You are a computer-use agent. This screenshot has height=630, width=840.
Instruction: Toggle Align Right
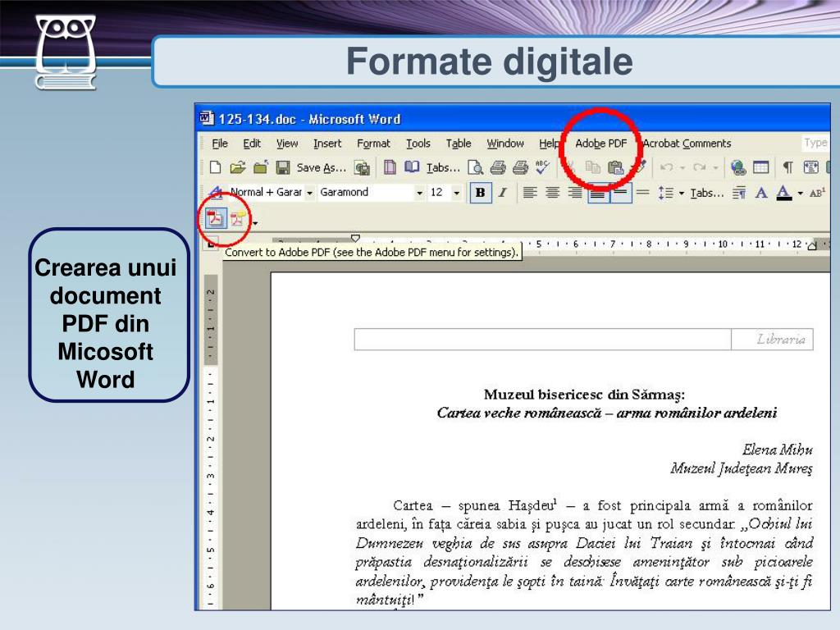[575, 192]
